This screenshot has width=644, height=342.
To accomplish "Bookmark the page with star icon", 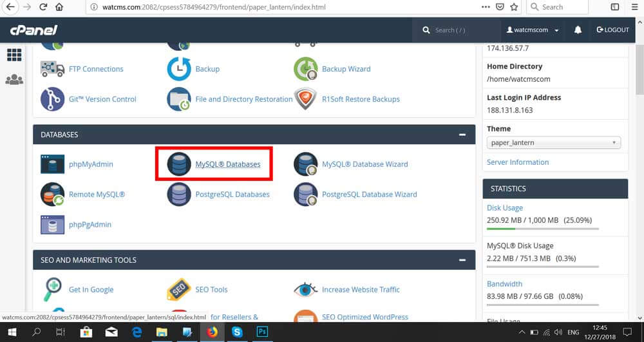I will [514, 7].
